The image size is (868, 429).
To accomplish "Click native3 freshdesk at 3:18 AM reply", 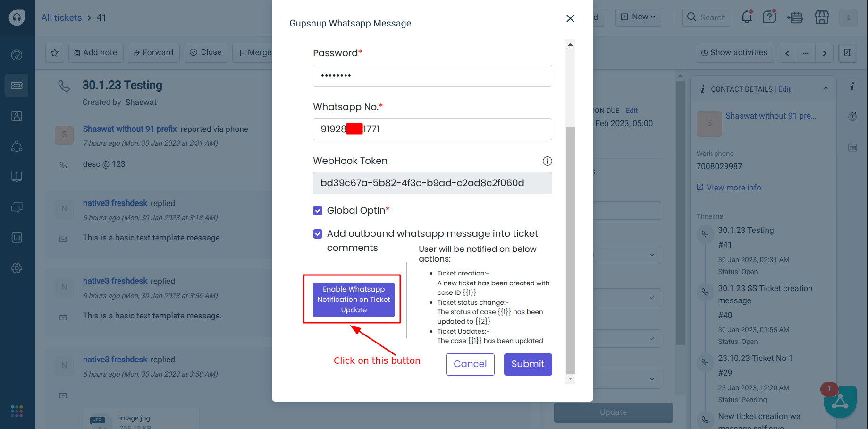I will (x=115, y=203).
